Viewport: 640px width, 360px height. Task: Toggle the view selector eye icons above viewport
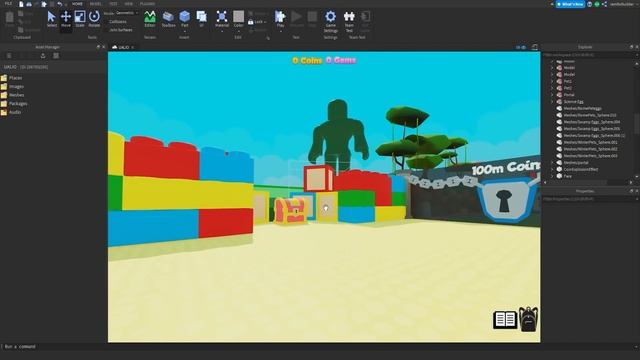520,47
